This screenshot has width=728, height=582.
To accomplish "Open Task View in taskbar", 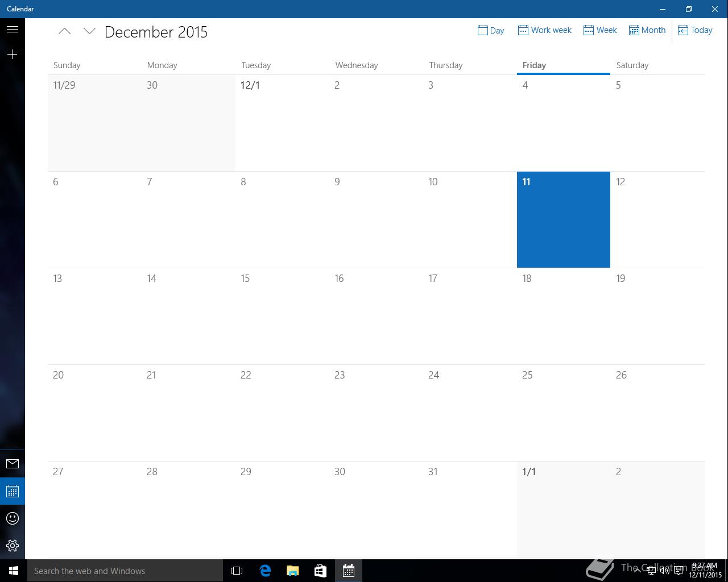I will pos(237,571).
